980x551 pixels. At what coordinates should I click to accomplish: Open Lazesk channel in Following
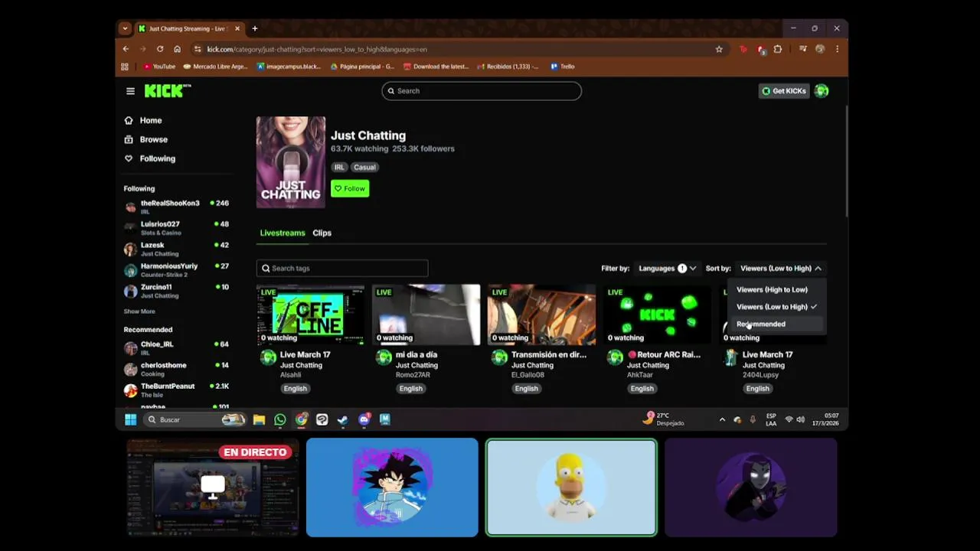tap(177, 249)
